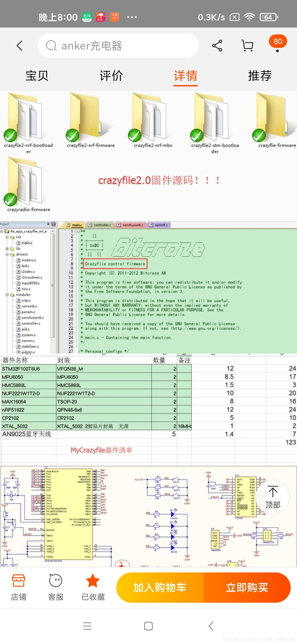
Task: Select the 详情 tab
Action: [x=186, y=76]
